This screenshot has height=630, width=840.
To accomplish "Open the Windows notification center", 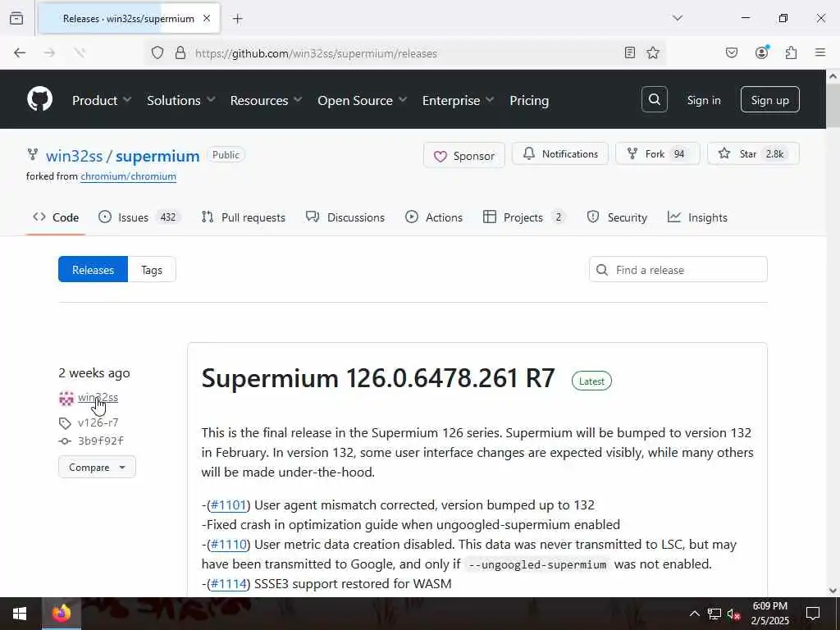I will (x=813, y=614).
